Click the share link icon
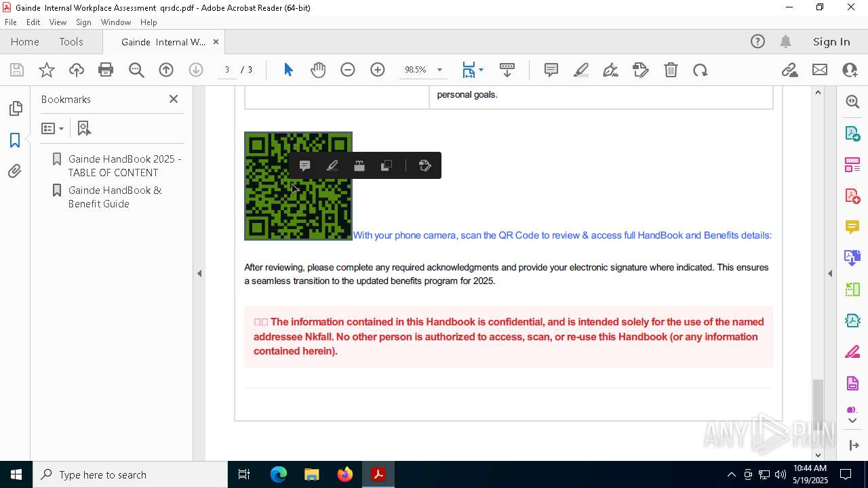The image size is (868, 488). (789, 70)
